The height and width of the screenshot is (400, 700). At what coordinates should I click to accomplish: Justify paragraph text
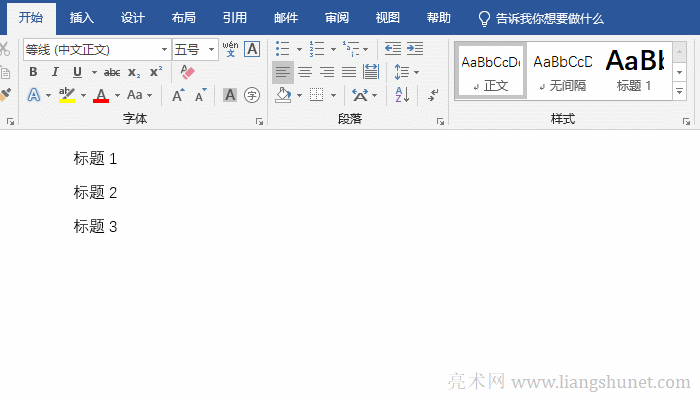349,72
